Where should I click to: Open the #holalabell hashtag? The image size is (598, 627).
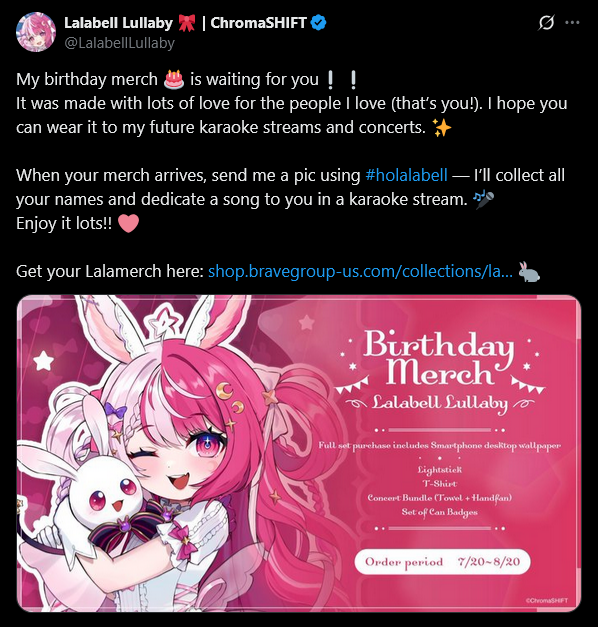[406, 175]
